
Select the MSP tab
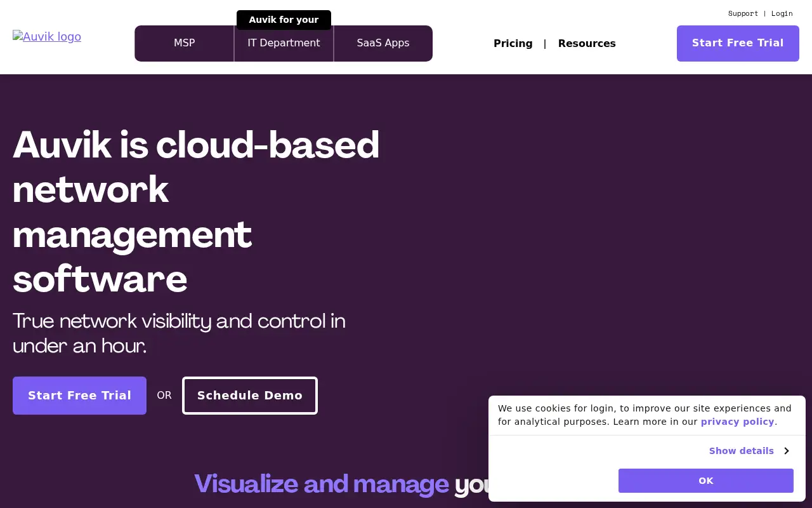point(185,43)
